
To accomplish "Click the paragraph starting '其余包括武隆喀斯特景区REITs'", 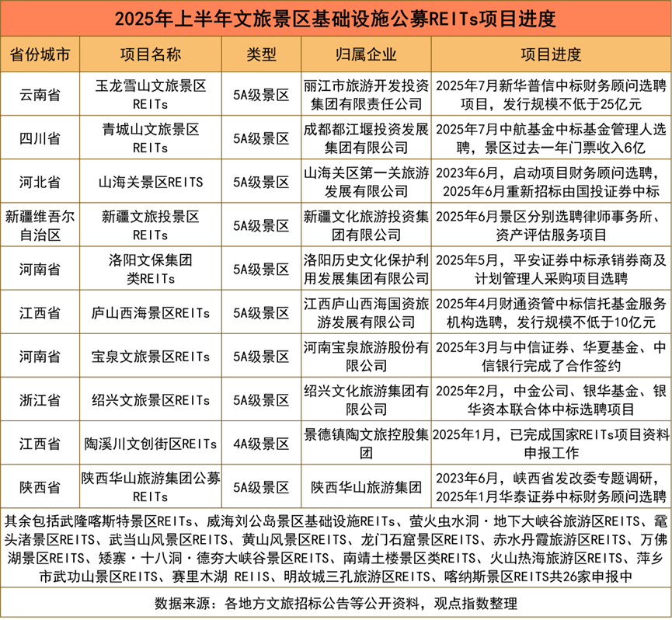I will tap(336, 549).
